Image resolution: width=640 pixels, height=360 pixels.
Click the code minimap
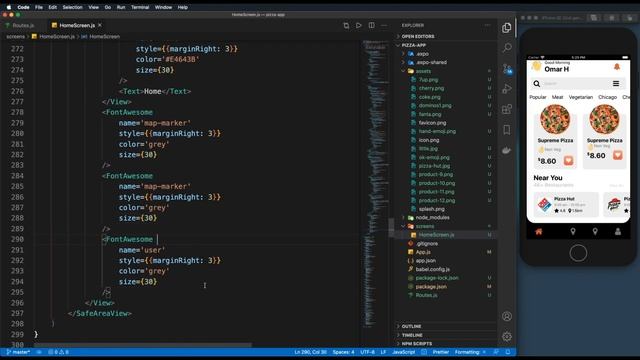point(376,184)
